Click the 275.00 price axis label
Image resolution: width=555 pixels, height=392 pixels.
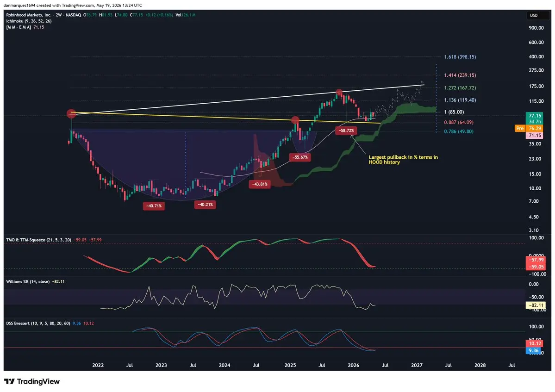point(536,70)
